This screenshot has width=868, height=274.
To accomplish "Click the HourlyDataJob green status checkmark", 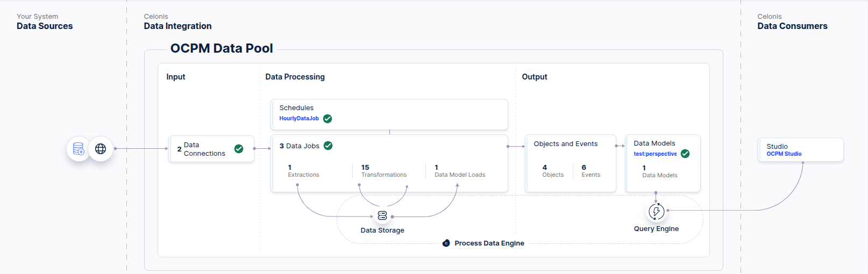I will click(x=328, y=119).
